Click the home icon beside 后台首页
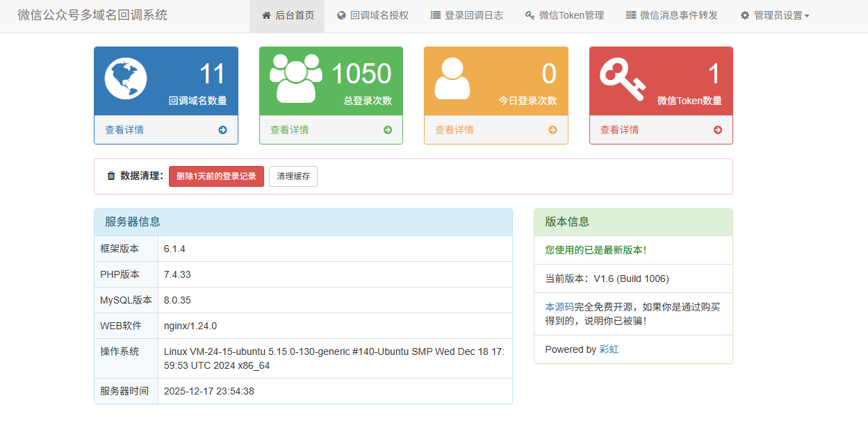 tap(265, 15)
